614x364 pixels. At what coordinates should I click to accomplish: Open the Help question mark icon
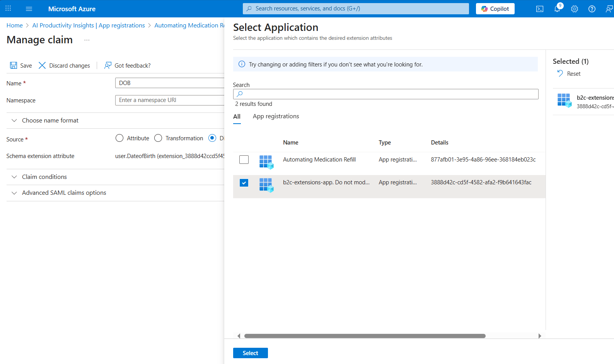[592, 9]
